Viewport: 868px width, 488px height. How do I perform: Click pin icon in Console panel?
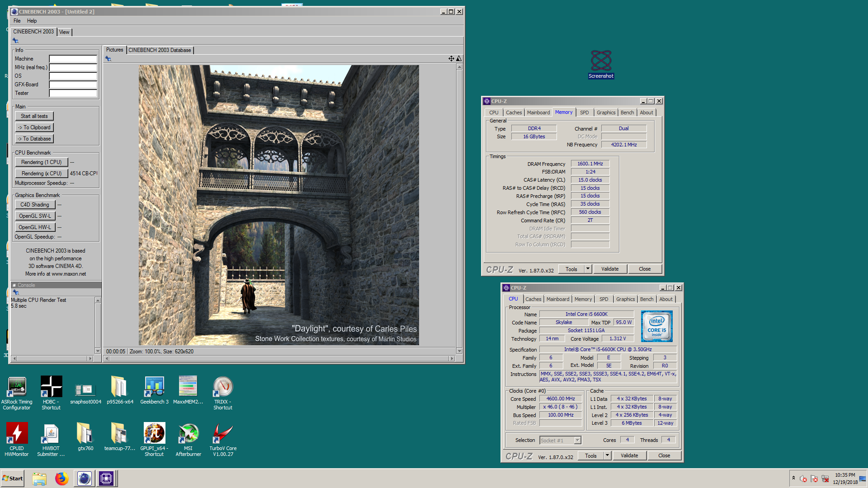pyautogui.click(x=16, y=292)
